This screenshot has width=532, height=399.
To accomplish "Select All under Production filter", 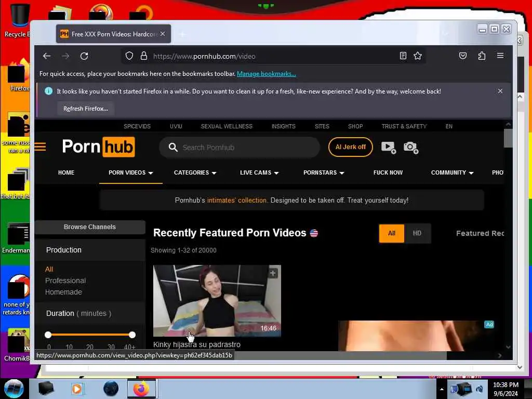I will (x=49, y=269).
